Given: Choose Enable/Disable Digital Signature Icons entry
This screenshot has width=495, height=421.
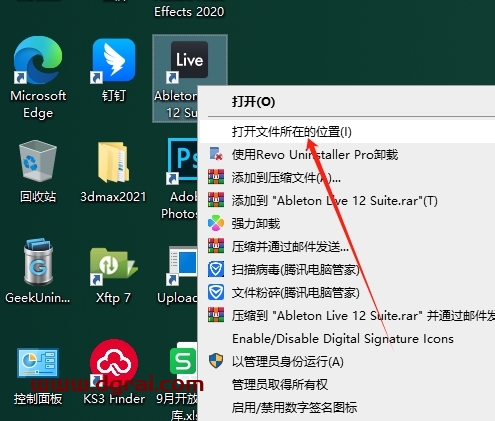Looking at the screenshot, I should click(x=347, y=339).
